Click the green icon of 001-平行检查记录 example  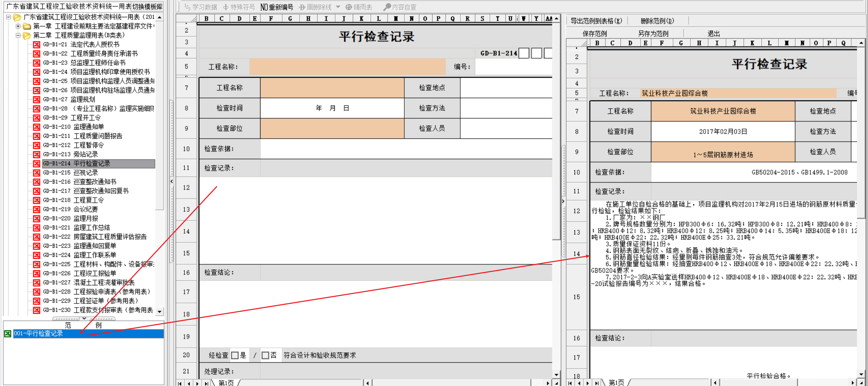(7, 334)
